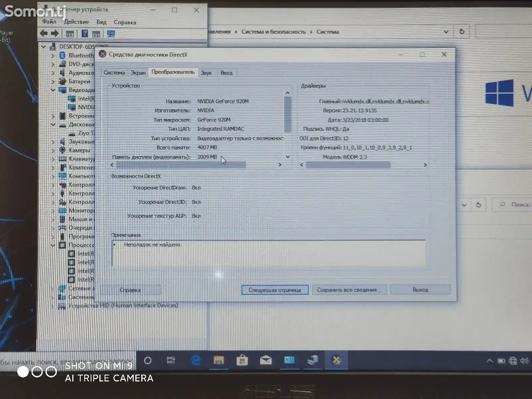Select the Камеры category in device tree

pos(79,150)
